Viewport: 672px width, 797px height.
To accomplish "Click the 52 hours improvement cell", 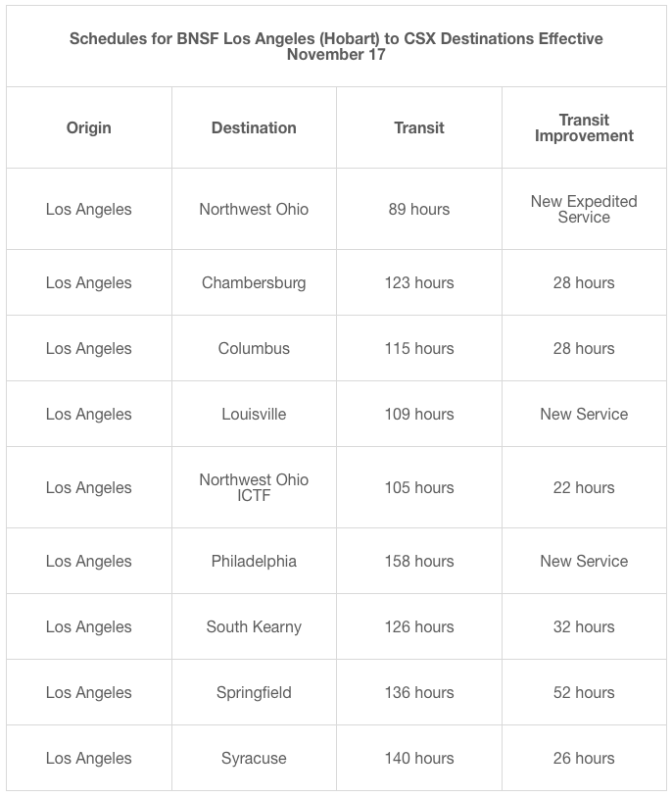I will pos(584,692).
